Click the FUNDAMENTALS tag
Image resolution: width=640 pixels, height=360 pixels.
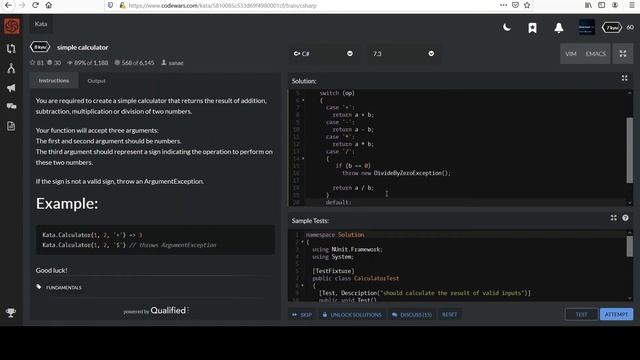tap(64, 287)
